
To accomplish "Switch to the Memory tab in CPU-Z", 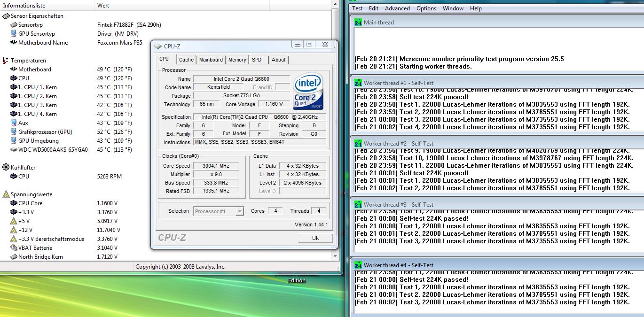I will click(237, 60).
